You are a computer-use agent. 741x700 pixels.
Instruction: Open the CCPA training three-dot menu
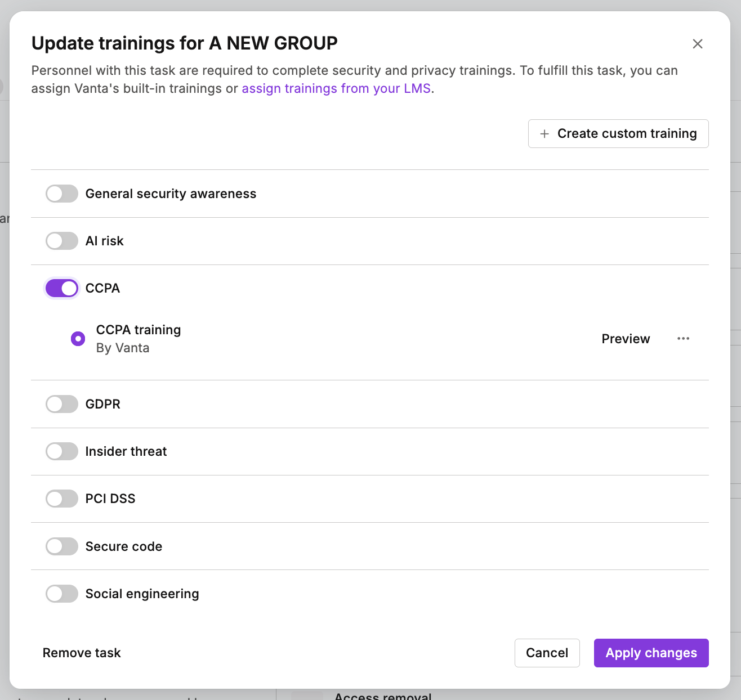coord(683,339)
